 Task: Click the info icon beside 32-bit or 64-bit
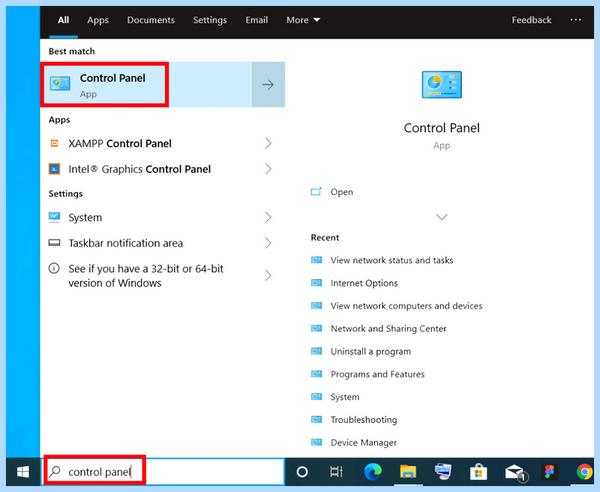click(54, 268)
